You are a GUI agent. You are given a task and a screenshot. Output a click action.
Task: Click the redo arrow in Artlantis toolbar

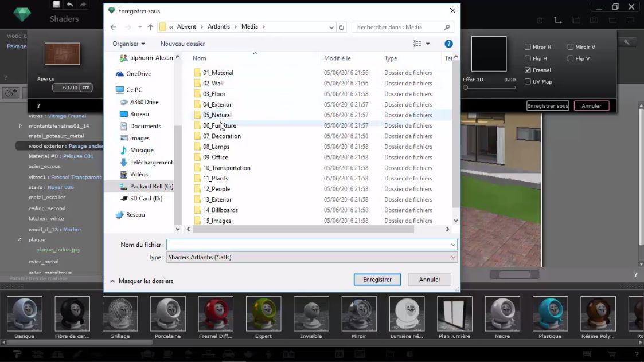coord(83,5)
